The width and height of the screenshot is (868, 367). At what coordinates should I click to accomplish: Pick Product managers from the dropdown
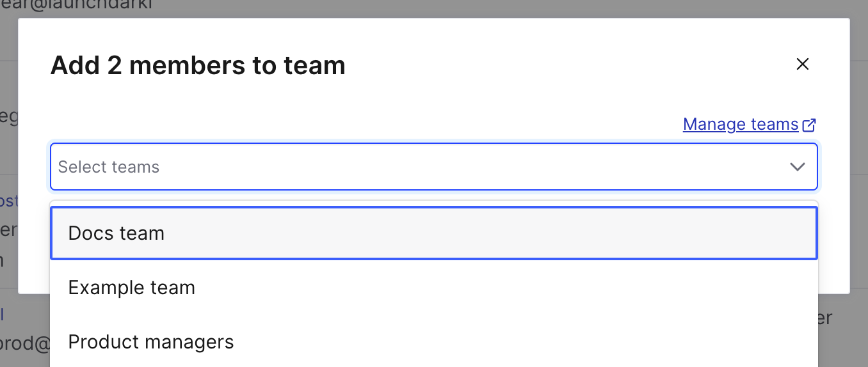point(151,342)
